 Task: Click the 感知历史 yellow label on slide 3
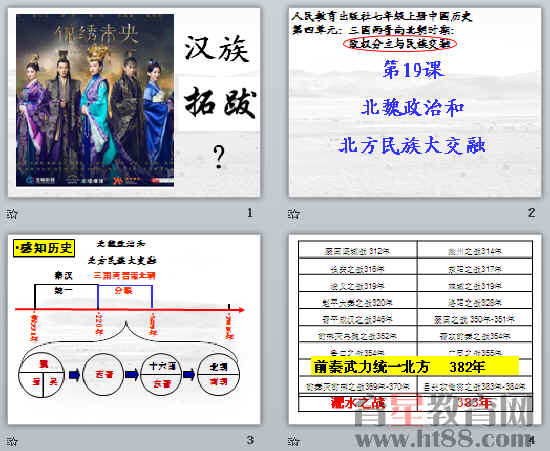(44, 248)
